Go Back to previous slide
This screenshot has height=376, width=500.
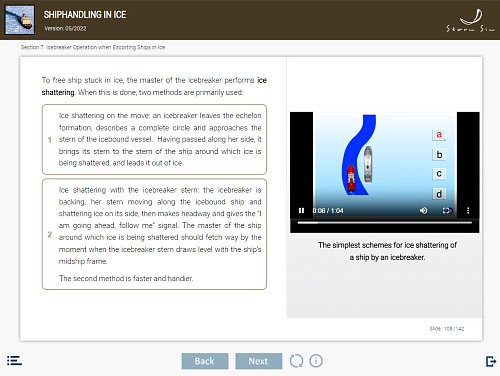205,361
